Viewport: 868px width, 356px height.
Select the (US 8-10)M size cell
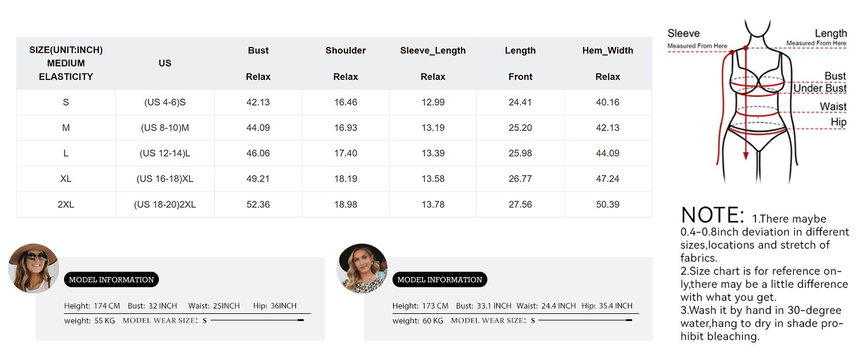click(165, 128)
